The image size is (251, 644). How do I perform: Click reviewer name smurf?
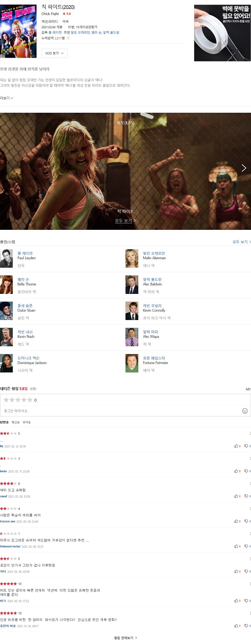pos(4,497)
